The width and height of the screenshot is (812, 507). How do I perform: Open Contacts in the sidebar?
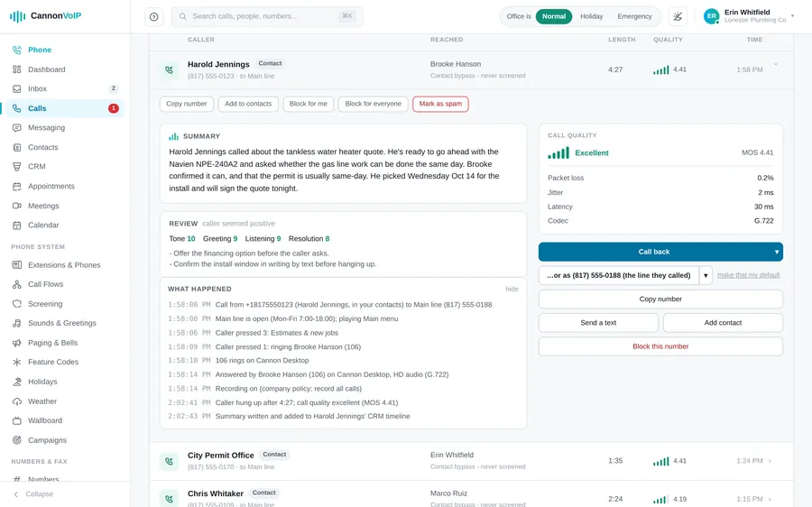click(65, 147)
